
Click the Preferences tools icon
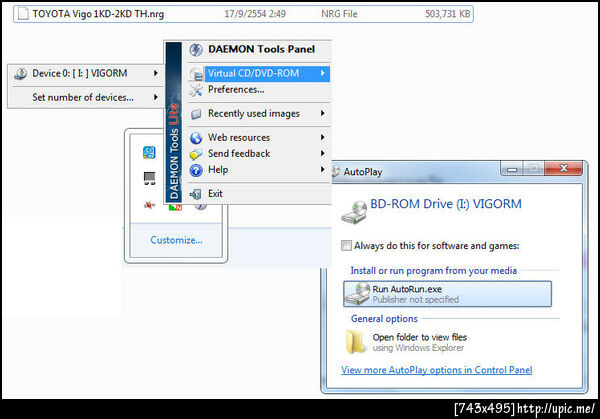(x=196, y=90)
